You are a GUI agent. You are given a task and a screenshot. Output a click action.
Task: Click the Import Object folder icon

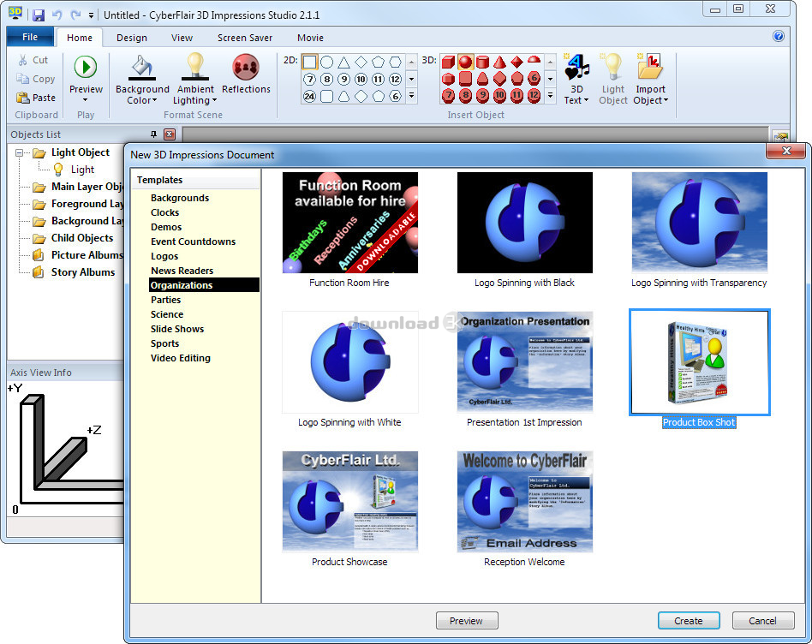tap(650, 67)
